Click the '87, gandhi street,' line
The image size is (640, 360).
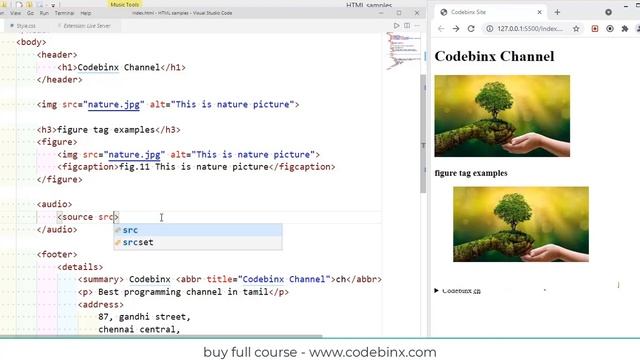(x=144, y=317)
